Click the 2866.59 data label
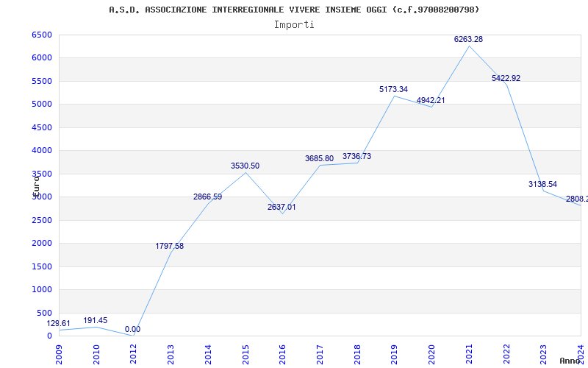The width and height of the screenshot is (588, 368). (207, 197)
